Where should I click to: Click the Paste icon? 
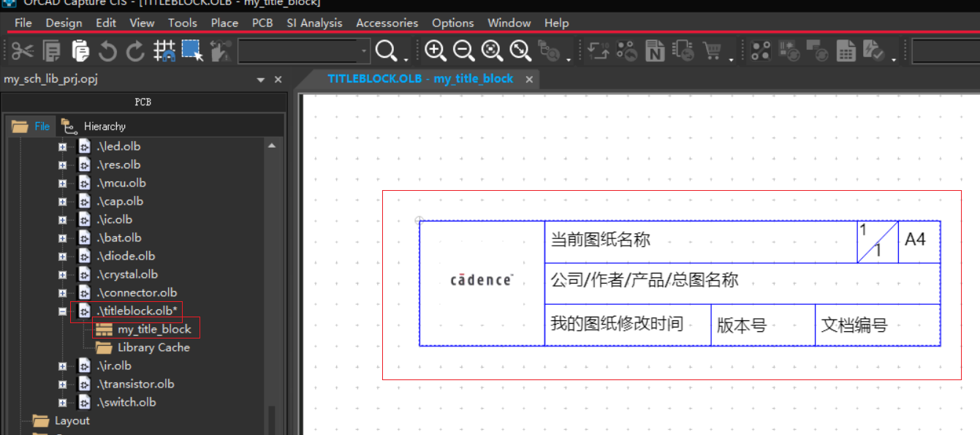78,50
